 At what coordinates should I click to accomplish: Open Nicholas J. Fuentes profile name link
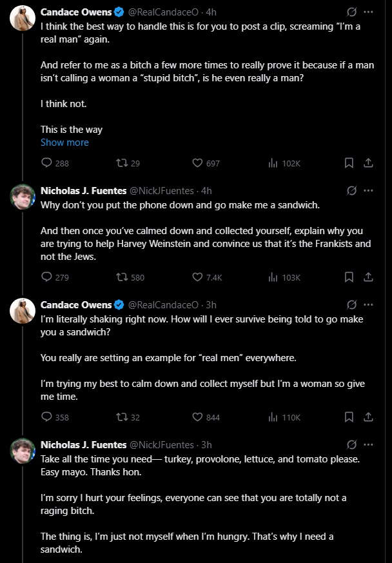click(x=83, y=191)
